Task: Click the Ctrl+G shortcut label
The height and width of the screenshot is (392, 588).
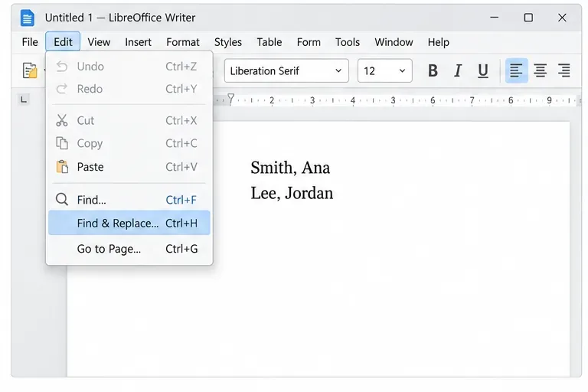Action: coord(181,249)
